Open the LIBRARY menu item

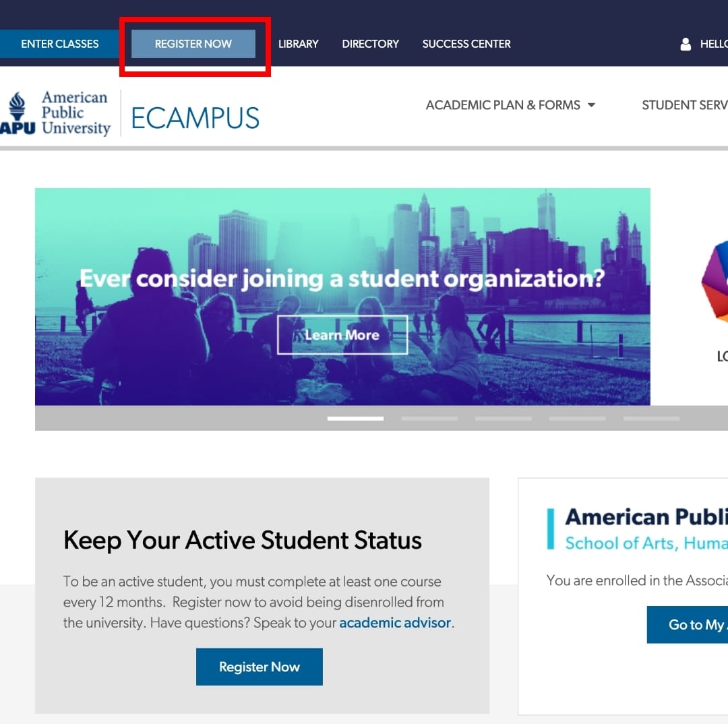coord(298,44)
